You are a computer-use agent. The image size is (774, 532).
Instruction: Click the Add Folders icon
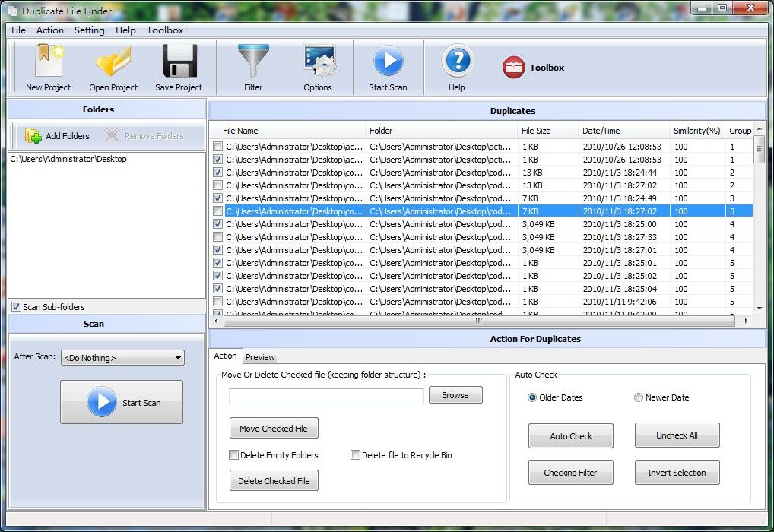click(x=33, y=136)
